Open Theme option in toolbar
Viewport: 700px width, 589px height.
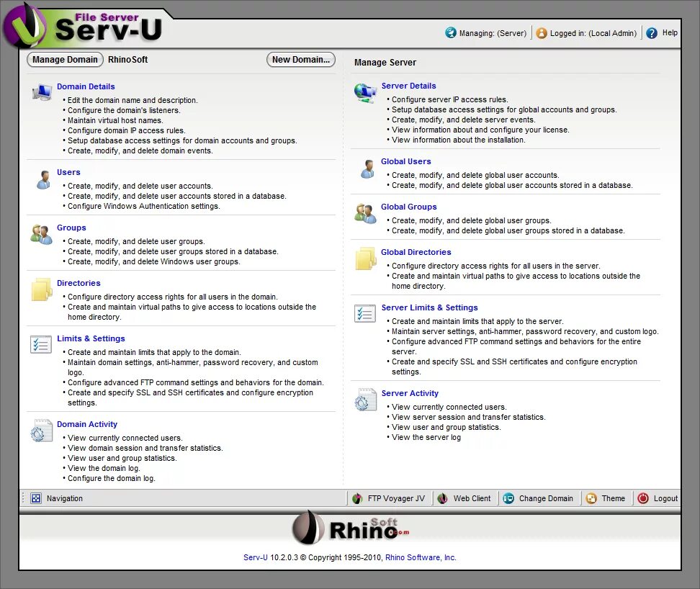[x=613, y=498]
